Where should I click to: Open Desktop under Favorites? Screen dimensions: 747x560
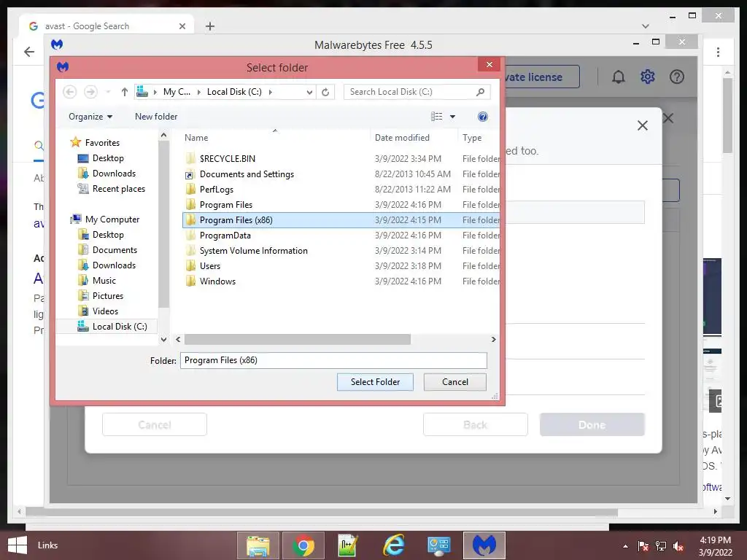108,158
